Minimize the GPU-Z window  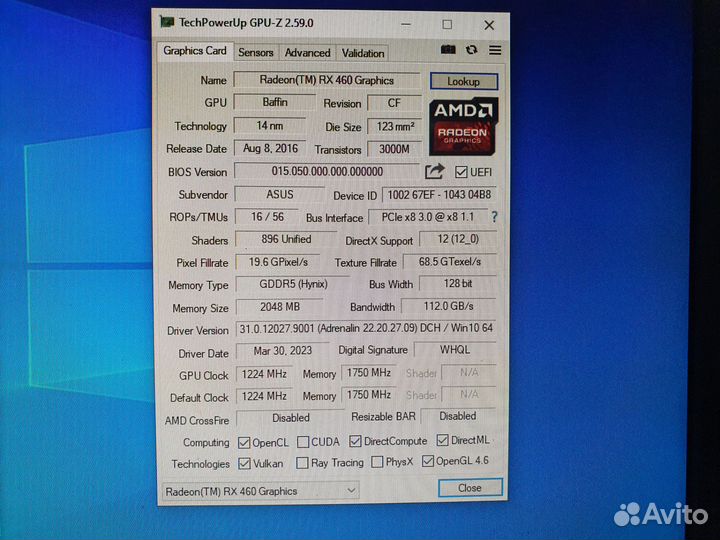coord(405,24)
